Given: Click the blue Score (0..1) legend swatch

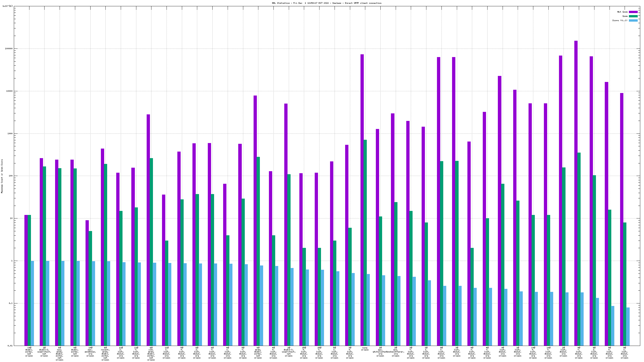Looking at the screenshot, I should click(x=633, y=20).
